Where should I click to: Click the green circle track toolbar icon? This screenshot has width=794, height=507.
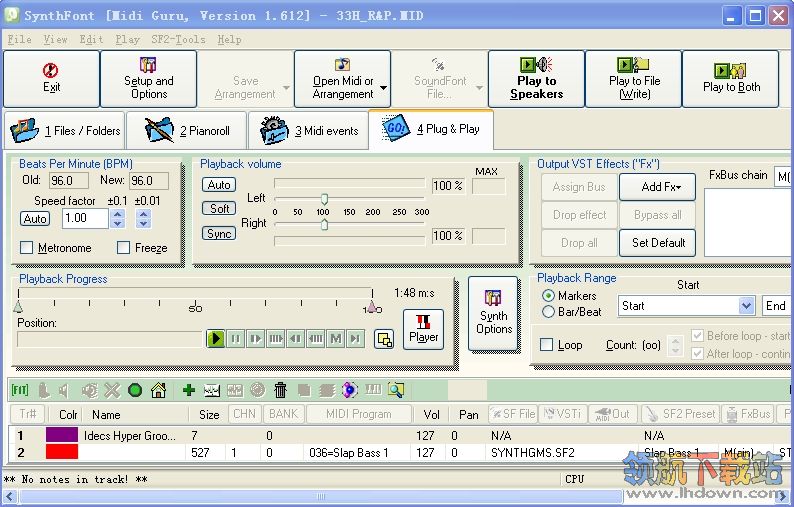coord(135,390)
